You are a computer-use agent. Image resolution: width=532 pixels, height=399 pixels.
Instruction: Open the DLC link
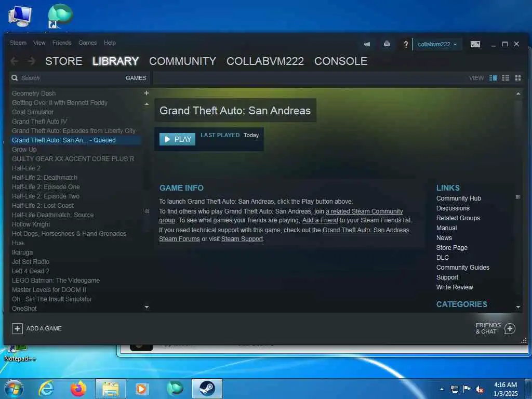click(443, 258)
